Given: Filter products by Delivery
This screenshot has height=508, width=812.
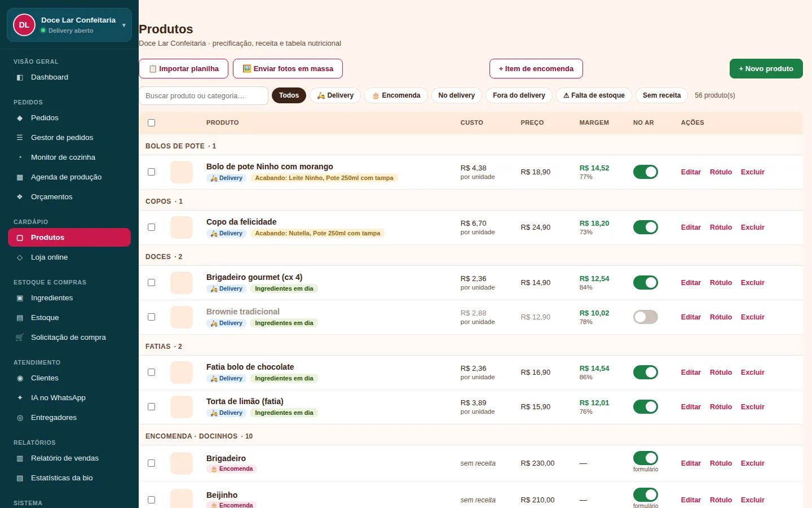Looking at the screenshot, I should point(336,95).
